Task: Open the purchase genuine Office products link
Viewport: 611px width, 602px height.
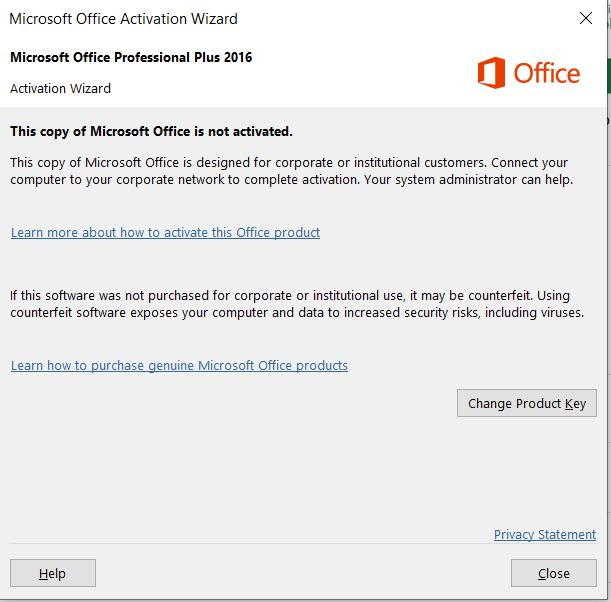Action: (x=179, y=366)
